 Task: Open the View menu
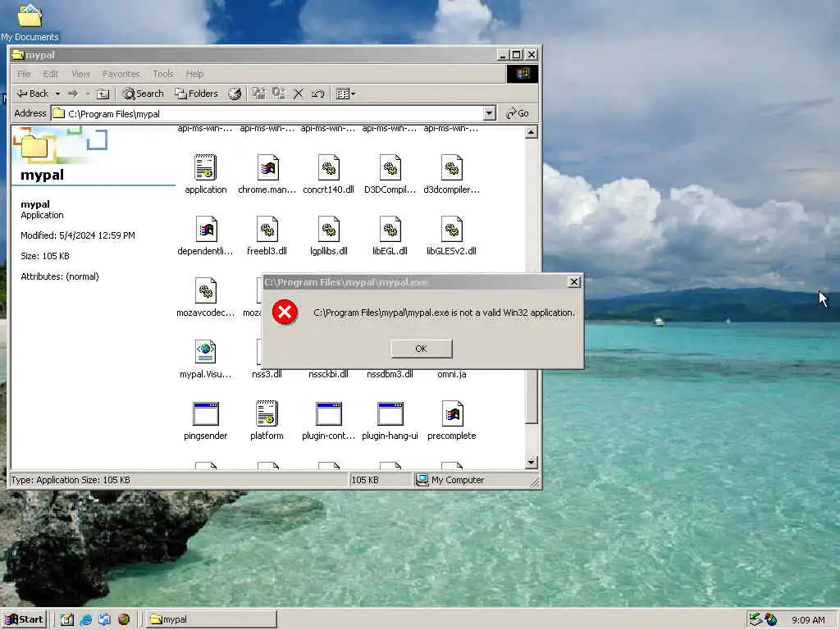point(81,74)
